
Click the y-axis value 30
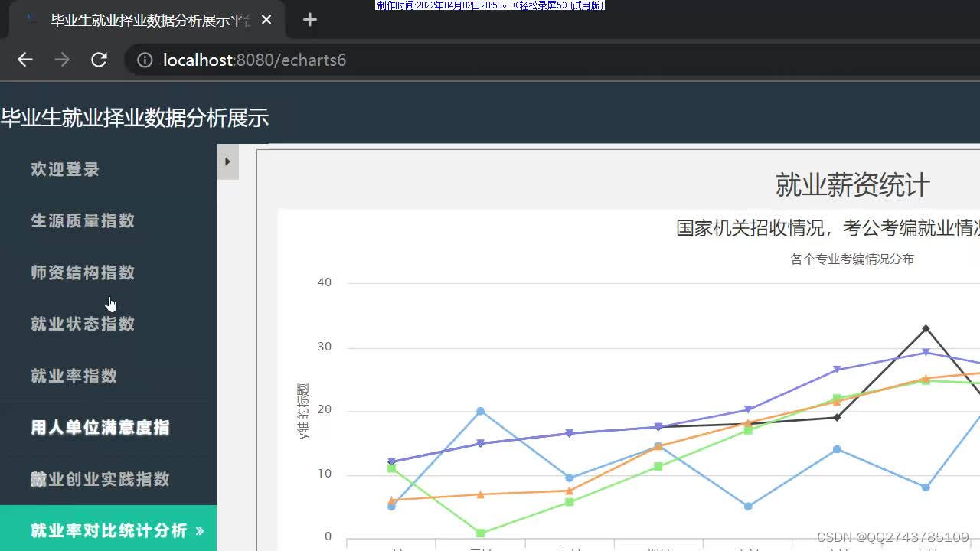tap(325, 347)
